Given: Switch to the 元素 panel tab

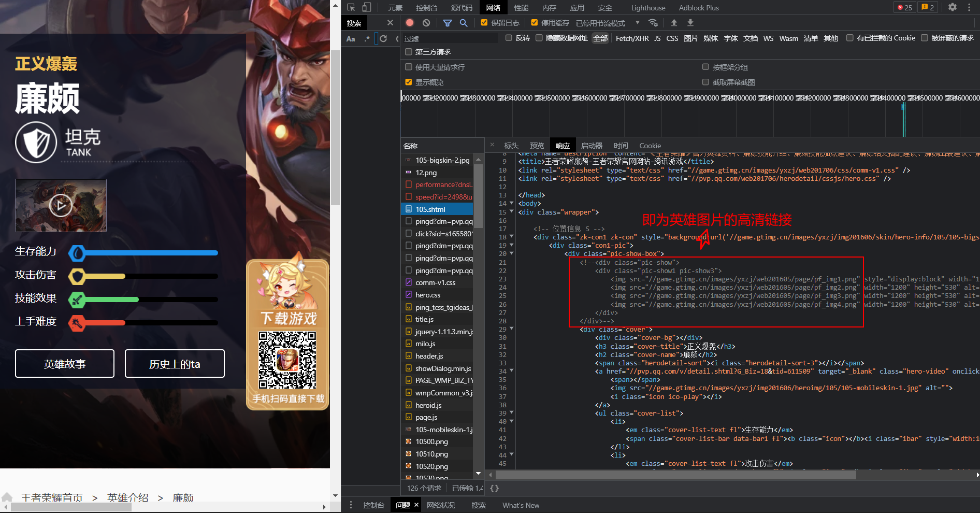Looking at the screenshot, I should click(x=395, y=8).
